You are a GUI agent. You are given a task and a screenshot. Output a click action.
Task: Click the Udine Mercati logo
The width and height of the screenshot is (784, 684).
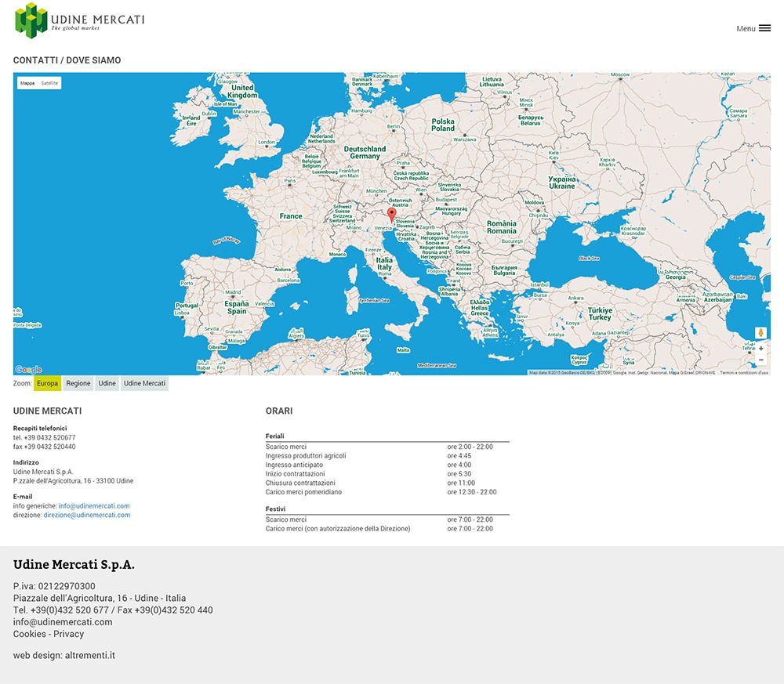79,20
